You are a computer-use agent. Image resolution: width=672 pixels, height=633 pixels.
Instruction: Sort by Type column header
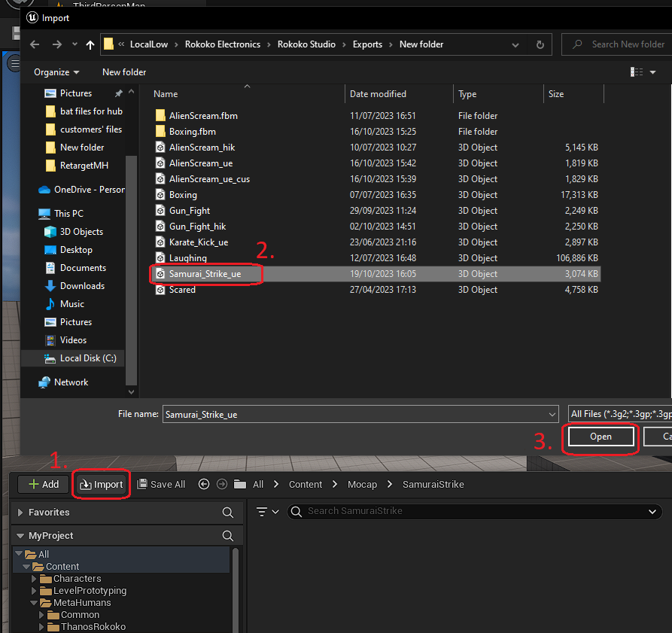[467, 94]
